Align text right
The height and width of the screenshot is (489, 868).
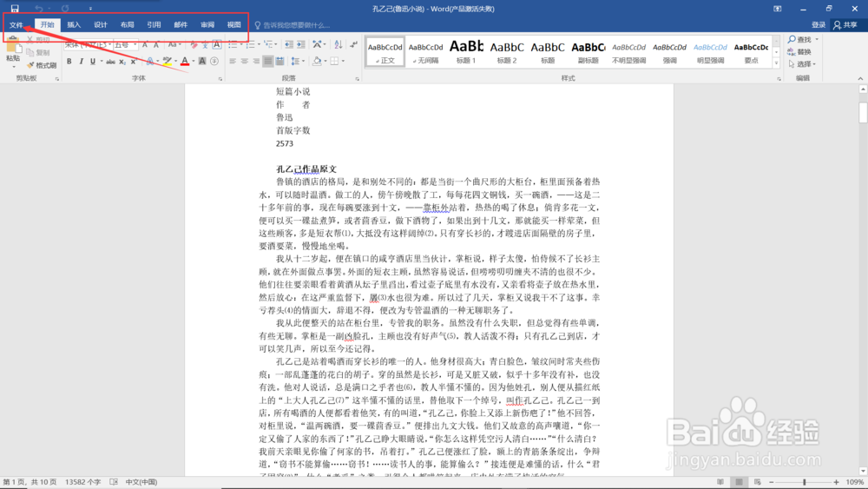(x=256, y=62)
